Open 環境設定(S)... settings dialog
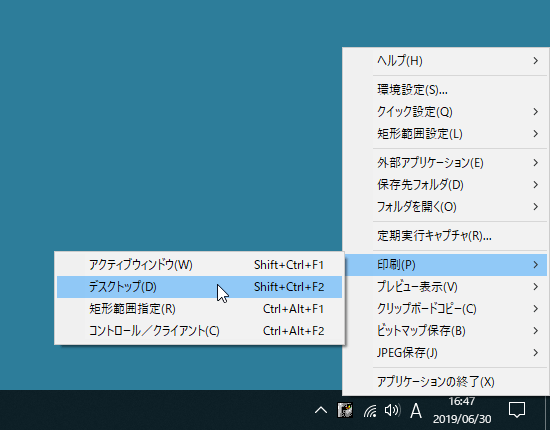The width and height of the screenshot is (550, 430). click(445, 90)
